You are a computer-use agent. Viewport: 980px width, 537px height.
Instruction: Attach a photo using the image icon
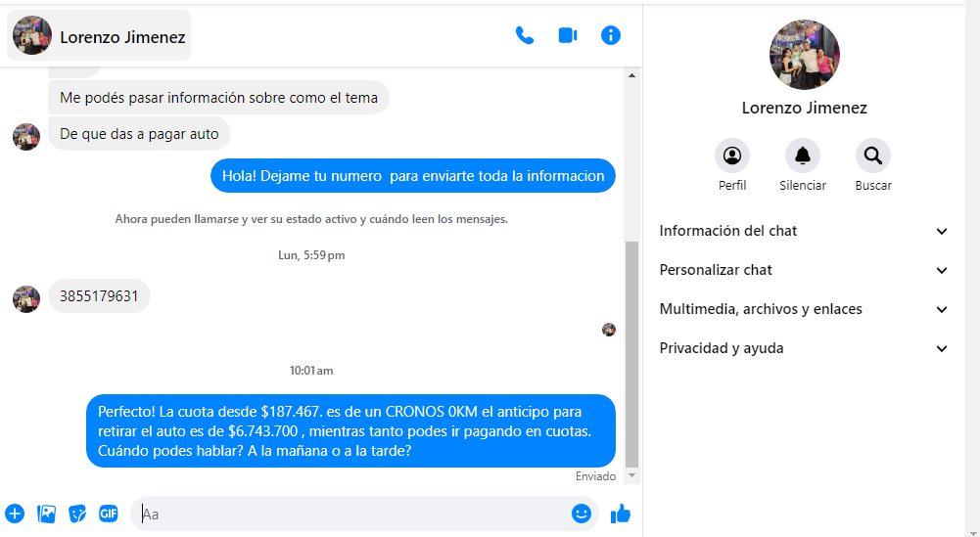(x=46, y=514)
